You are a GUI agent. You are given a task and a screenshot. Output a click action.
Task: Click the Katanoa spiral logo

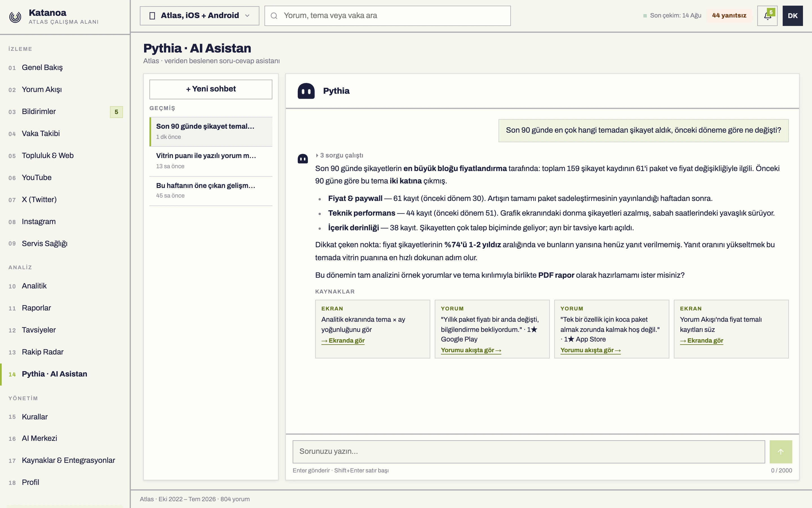[15, 16]
